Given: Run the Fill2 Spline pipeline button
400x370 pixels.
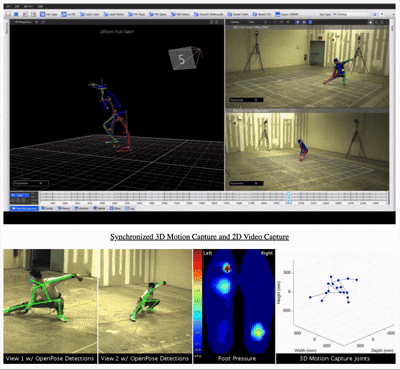Looking at the screenshot, I should (158, 14).
